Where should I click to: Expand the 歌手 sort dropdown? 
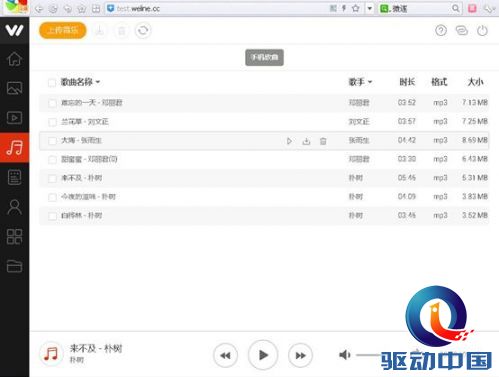[x=370, y=82]
